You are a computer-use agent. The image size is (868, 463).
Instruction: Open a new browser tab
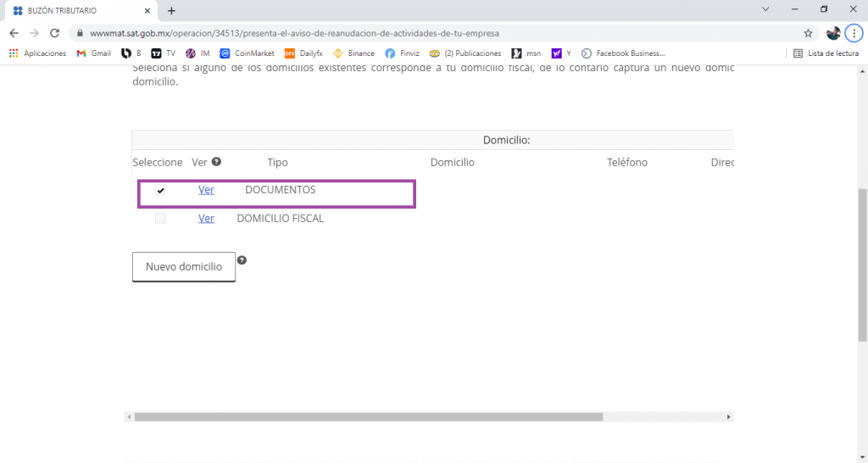click(171, 10)
